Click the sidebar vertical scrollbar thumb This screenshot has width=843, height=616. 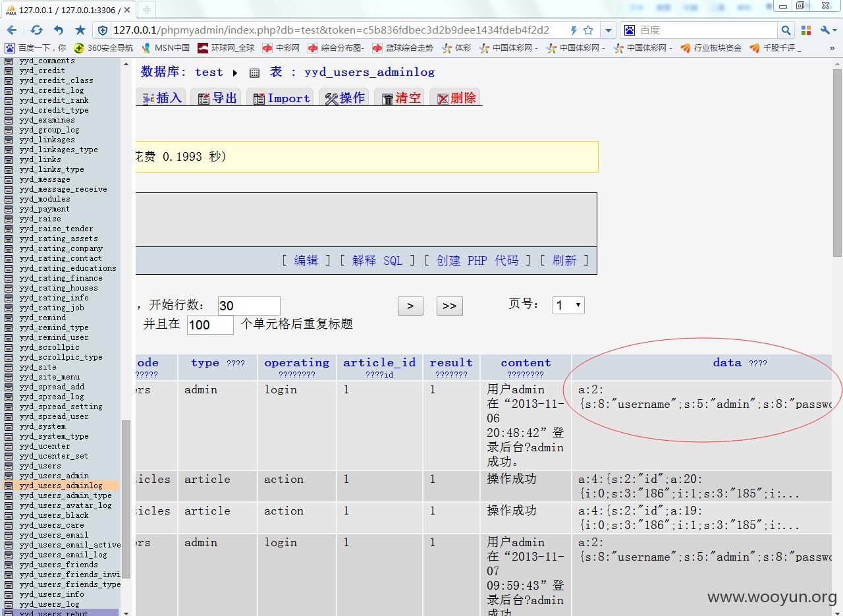coord(126,499)
